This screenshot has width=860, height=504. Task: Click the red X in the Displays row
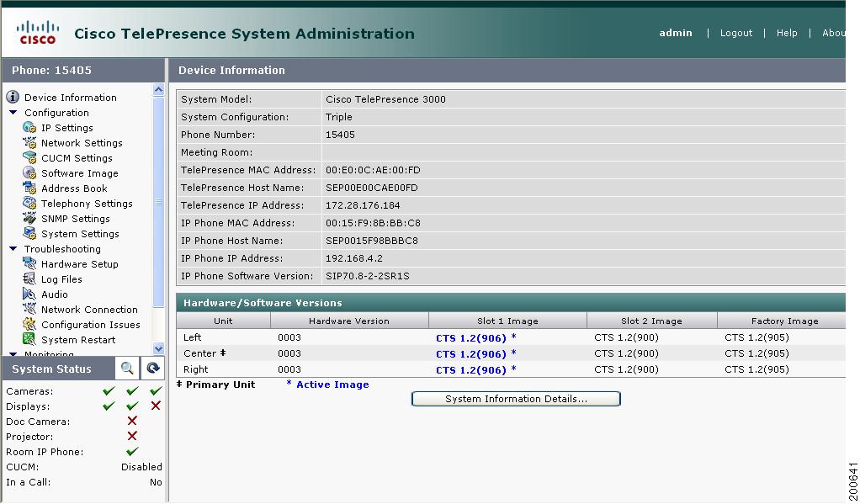[156, 406]
